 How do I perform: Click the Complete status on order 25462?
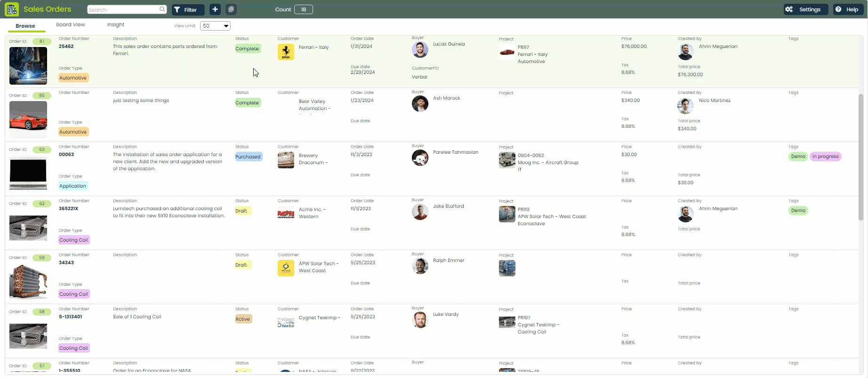247,48
